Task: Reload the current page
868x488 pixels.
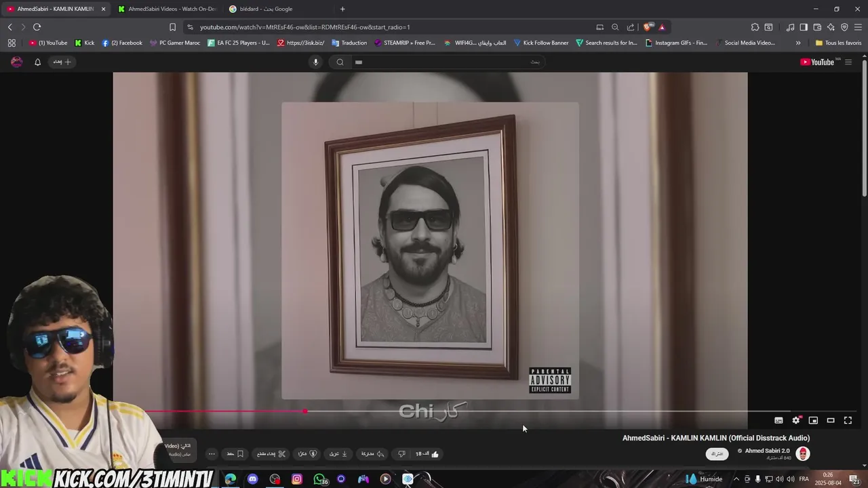Action: 37,27
